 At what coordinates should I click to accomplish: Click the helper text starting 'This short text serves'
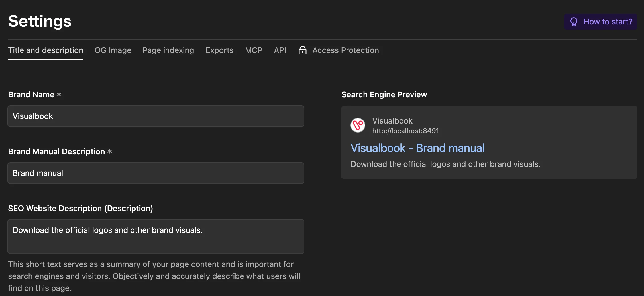click(154, 276)
